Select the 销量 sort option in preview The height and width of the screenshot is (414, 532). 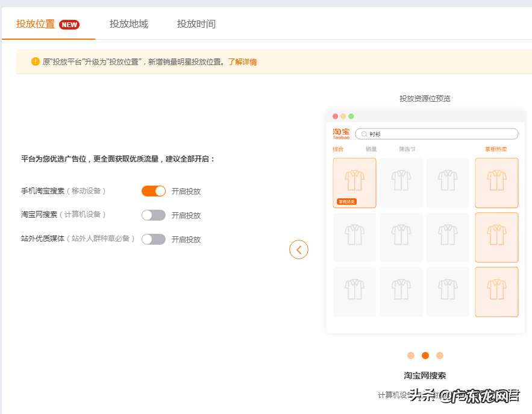[371, 149]
